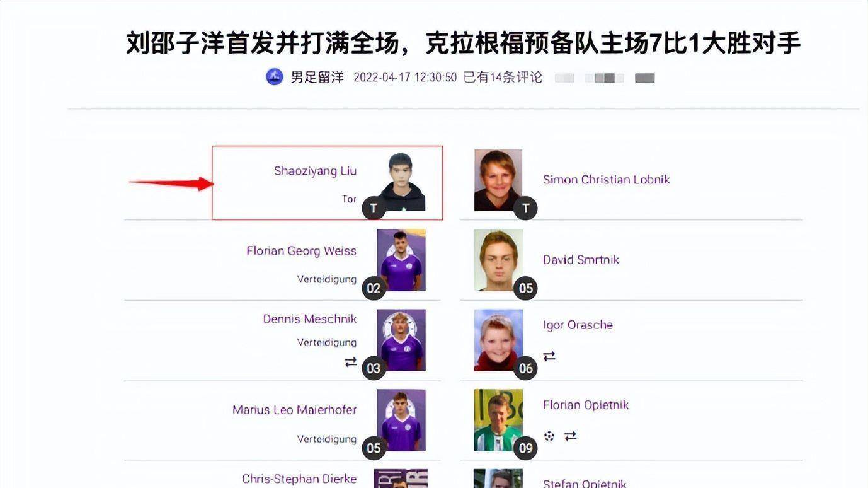Click the T badge on Shaoziyang Liu
This screenshot has height=488, width=868.
(374, 208)
